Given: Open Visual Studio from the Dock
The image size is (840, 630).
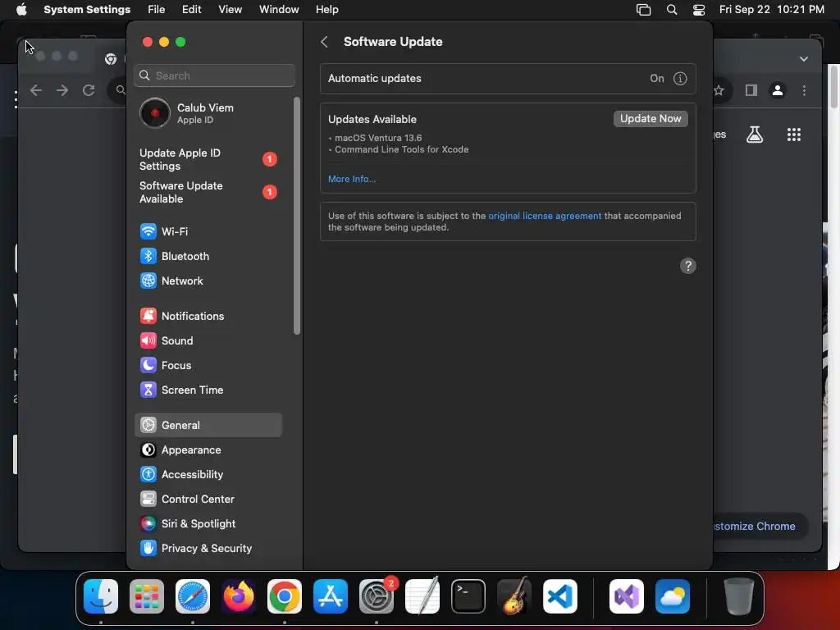Looking at the screenshot, I should [627, 596].
